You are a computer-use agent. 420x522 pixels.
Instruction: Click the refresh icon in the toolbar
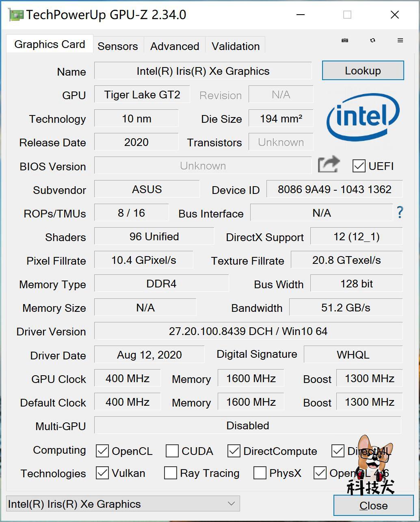(x=372, y=40)
